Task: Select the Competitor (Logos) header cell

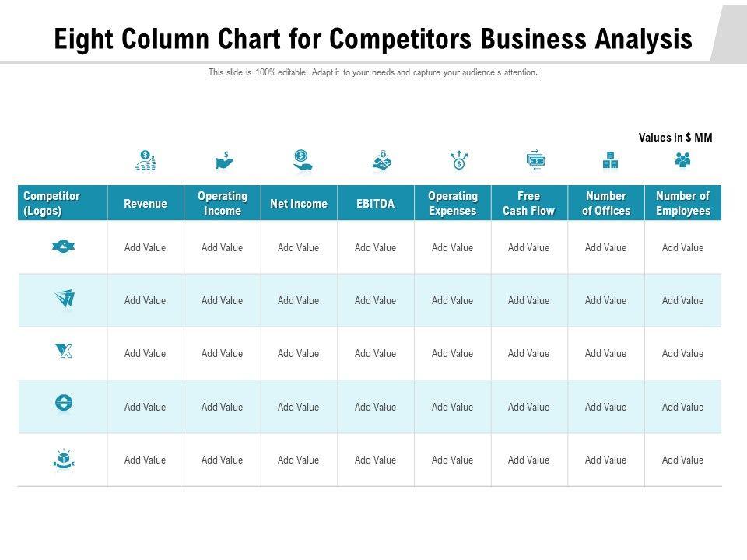Action: point(62,203)
